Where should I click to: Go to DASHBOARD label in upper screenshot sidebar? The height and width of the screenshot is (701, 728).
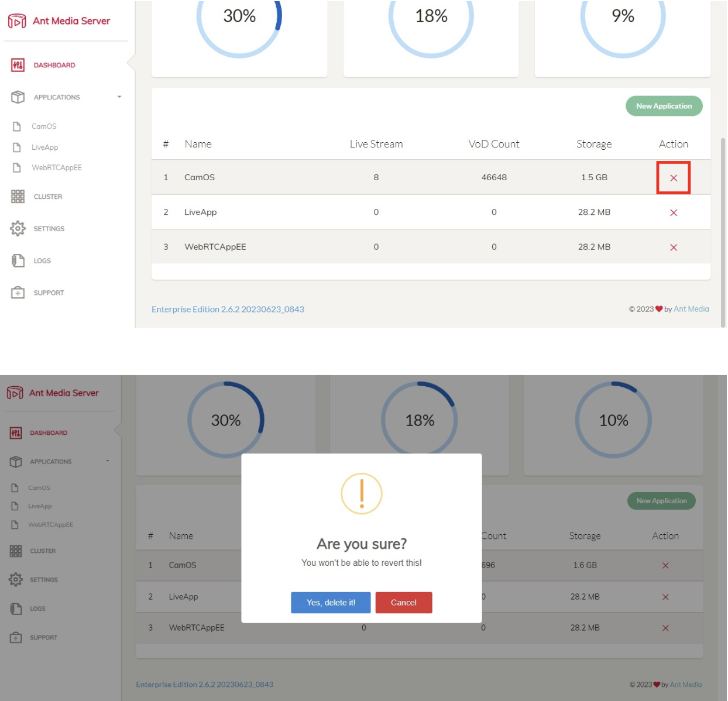pyautogui.click(x=54, y=66)
